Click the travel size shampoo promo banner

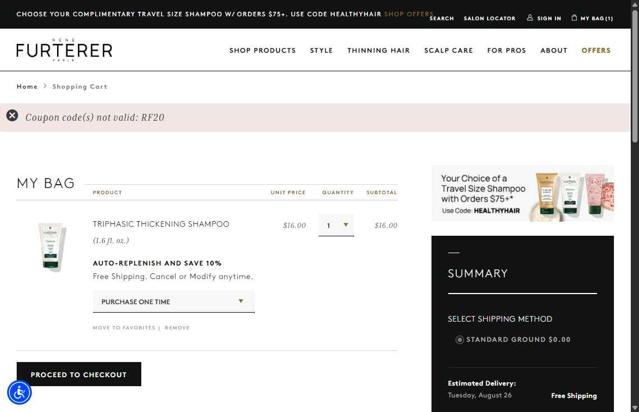click(523, 193)
